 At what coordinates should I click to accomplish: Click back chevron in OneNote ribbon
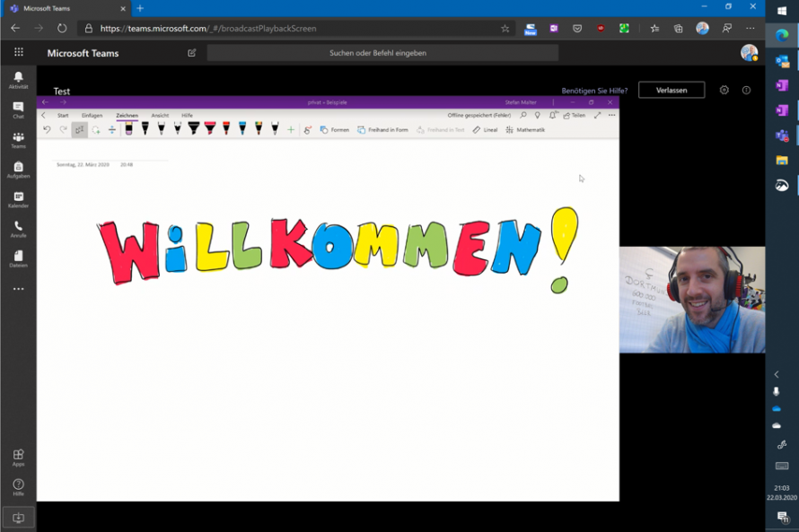[x=44, y=116]
